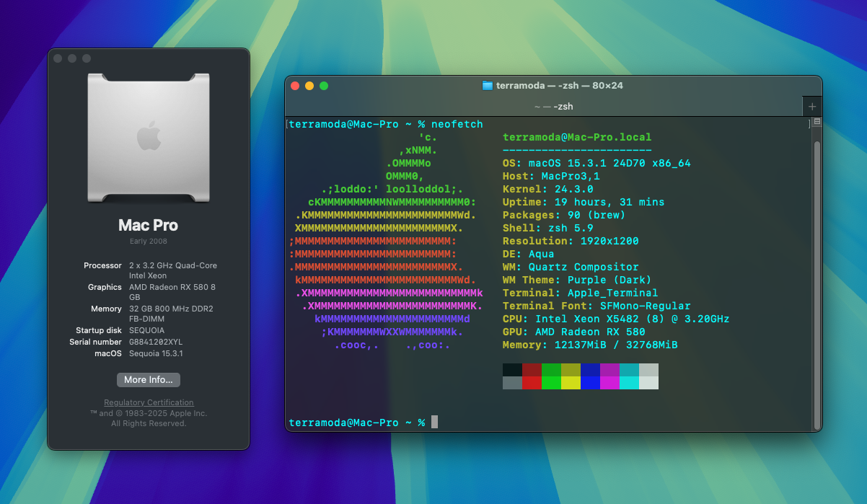867x504 pixels.
Task: Click the "Terminal: Apple_Terminal" line
Action: (581, 293)
